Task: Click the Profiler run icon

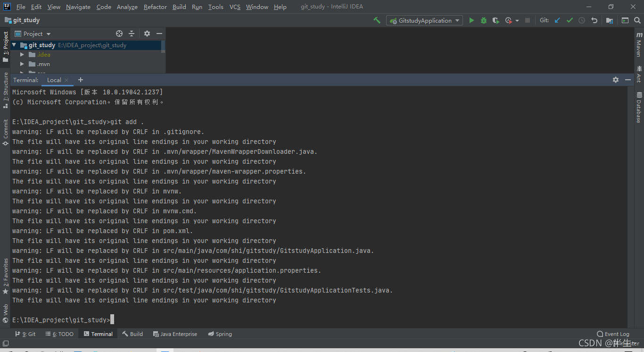Action: pyautogui.click(x=508, y=20)
